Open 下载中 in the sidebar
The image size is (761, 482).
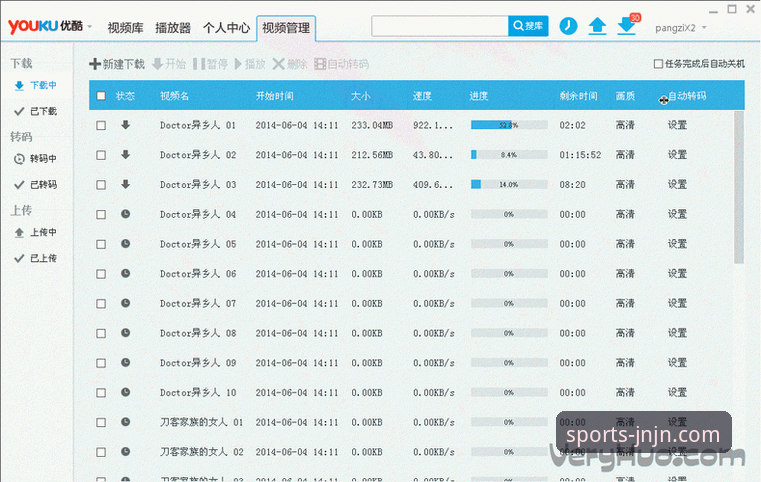click(x=36, y=85)
